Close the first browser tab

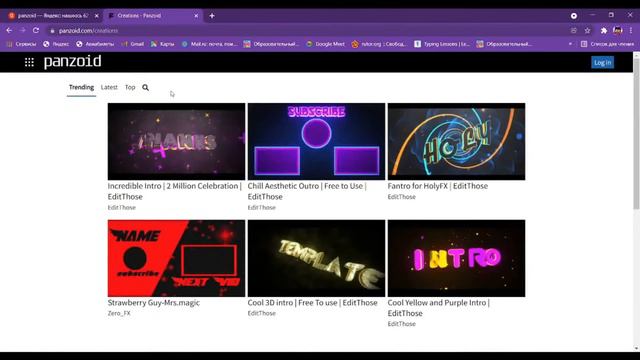point(96,16)
